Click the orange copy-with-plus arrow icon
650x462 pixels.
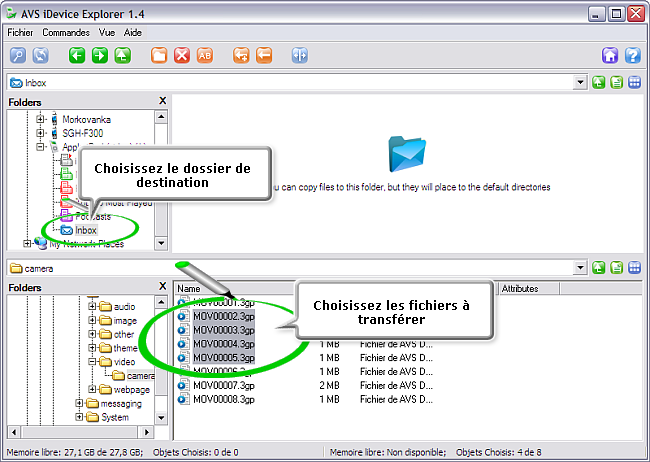[241, 55]
